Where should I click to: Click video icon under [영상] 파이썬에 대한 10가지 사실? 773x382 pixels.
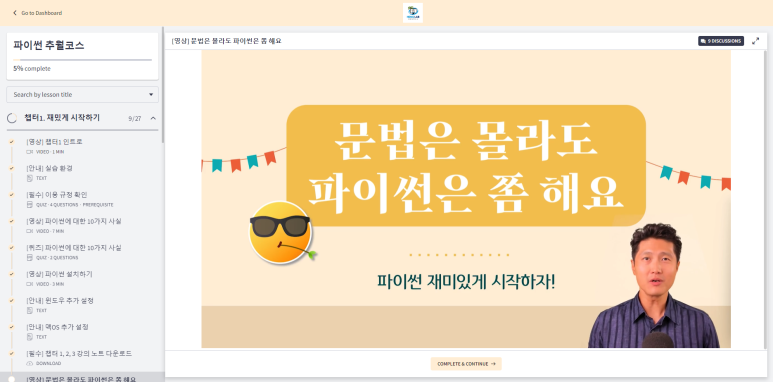[30, 231]
